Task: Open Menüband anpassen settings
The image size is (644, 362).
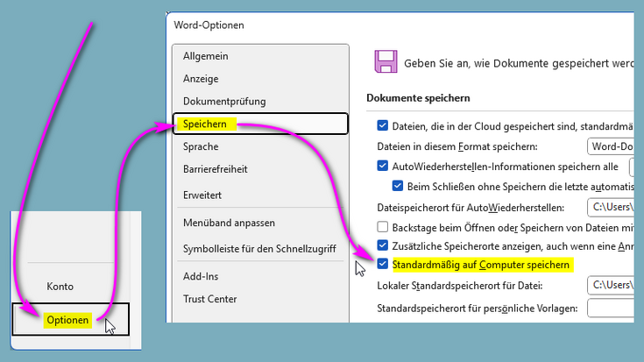Action: tap(229, 223)
